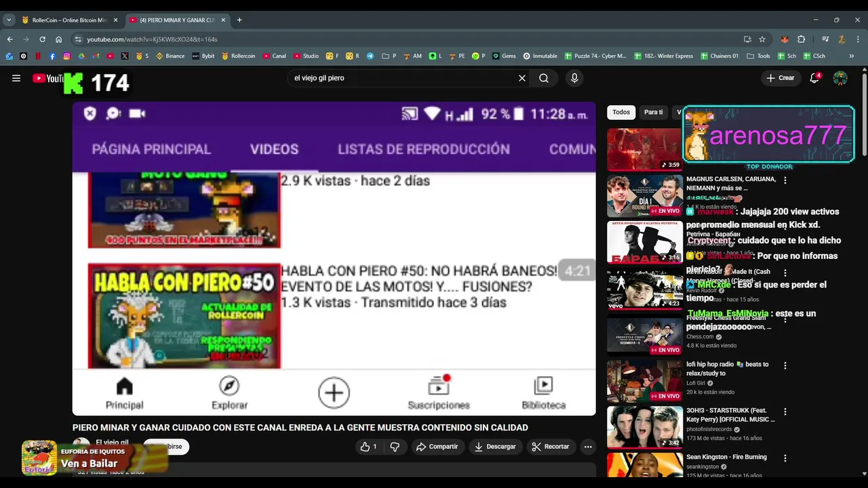Open the Rollercoin bookmark
Screen dimensions: 868x488
(239, 56)
